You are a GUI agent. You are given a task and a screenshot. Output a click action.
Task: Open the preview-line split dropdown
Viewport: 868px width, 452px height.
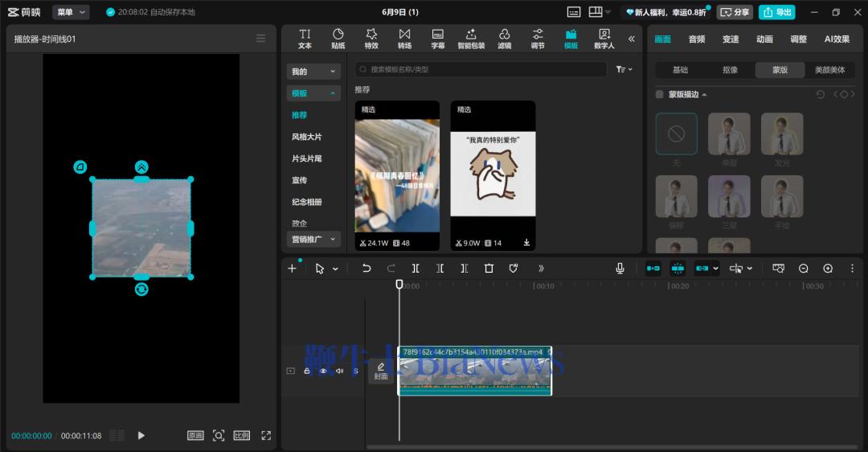pyautogui.click(x=750, y=269)
